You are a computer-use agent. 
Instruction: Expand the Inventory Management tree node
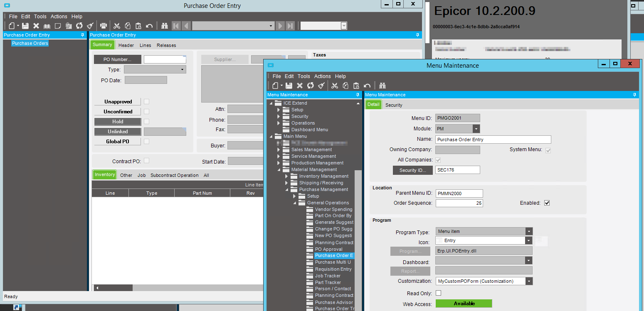point(287,176)
